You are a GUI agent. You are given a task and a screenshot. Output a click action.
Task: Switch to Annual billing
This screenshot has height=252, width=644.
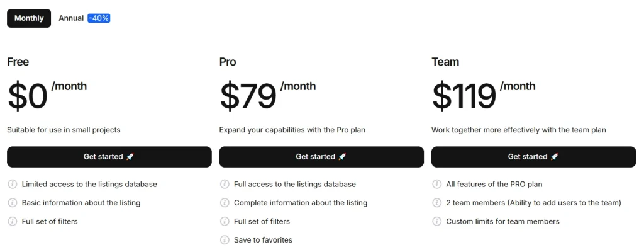coord(71,18)
